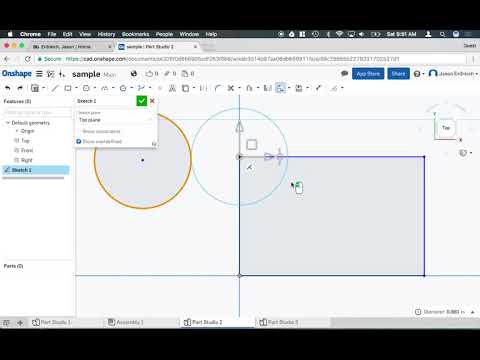Open the document tools icon beside the hamburger
The width and height of the screenshot is (480, 360).
(50, 74)
